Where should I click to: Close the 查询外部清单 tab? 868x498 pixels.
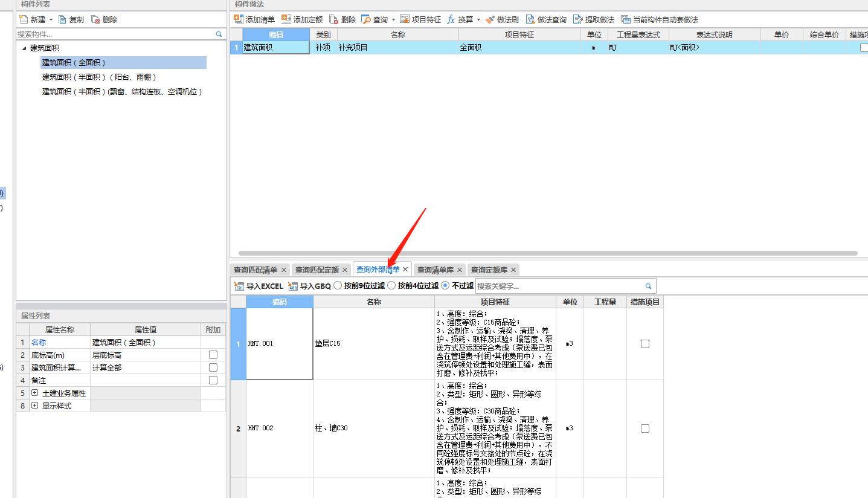(x=405, y=270)
